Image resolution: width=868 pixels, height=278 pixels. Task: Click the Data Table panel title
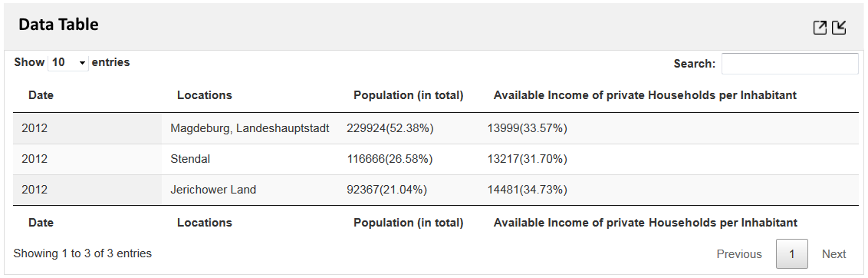(x=59, y=25)
